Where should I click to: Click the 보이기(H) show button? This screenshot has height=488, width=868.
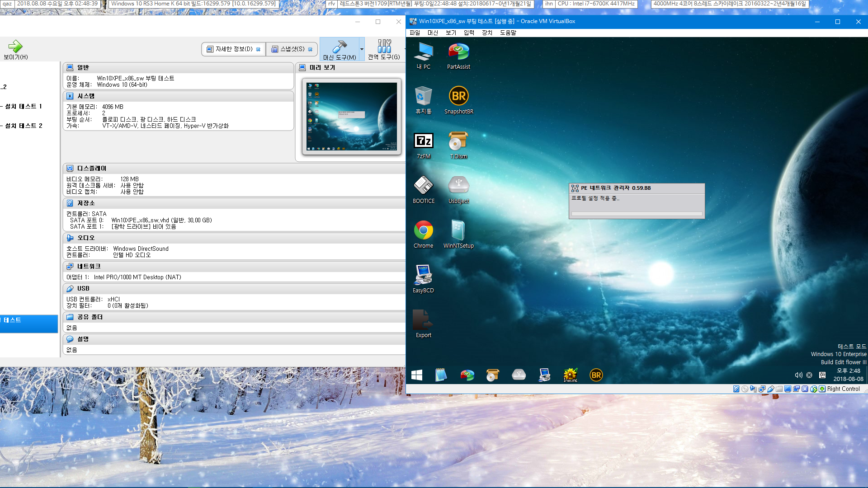(16, 50)
